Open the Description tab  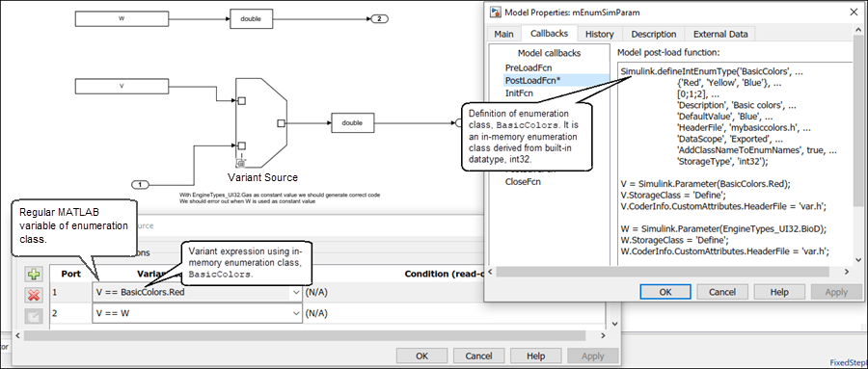[x=653, y=34]
